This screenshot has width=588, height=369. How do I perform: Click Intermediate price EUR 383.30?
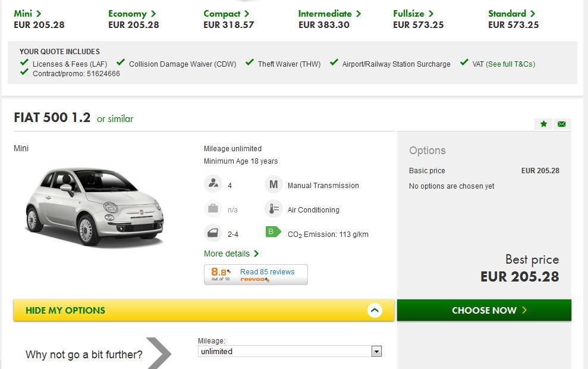[324, 25]
